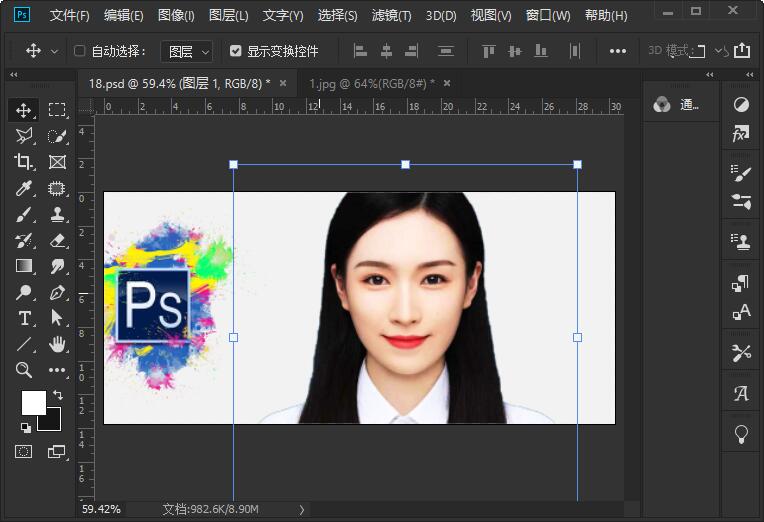Screen dimensions: 764x522
Task: Open the Adjustments half-circle panel icon
Action: pos(741,104)
